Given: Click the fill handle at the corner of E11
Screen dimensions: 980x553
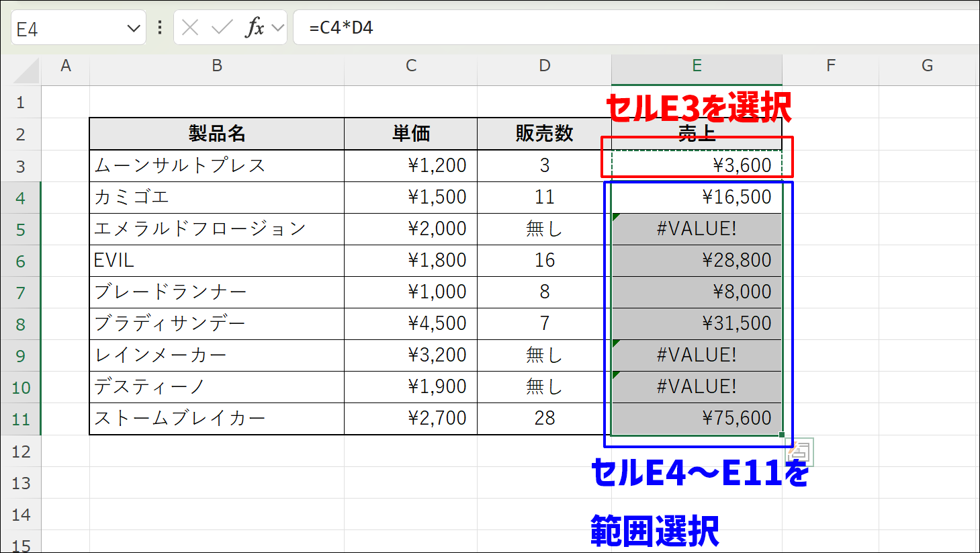Looking at the screenshot, I should click(781, 433).
